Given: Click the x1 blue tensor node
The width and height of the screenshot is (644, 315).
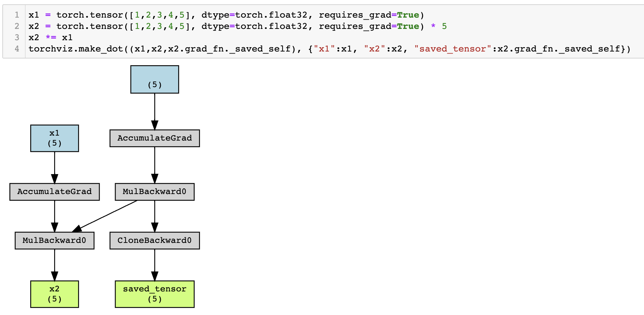Looking at the screenshot, I should click(54, 138).
